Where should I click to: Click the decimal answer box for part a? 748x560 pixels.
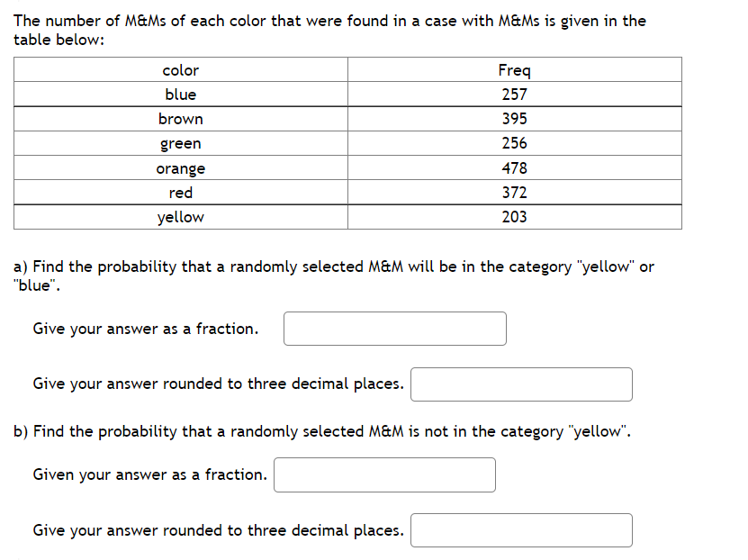point(520,384)
